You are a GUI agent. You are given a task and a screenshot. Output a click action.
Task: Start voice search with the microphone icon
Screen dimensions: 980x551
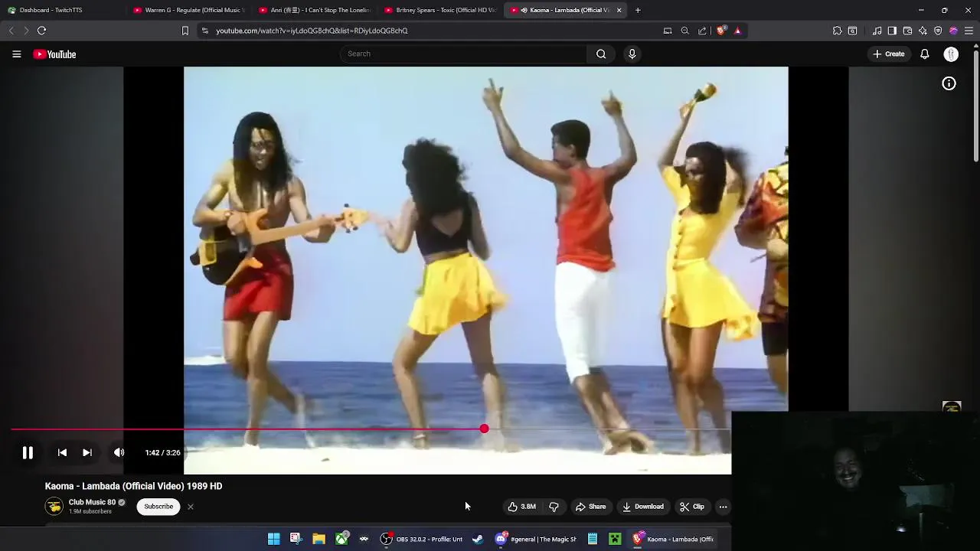click(632, 54)
